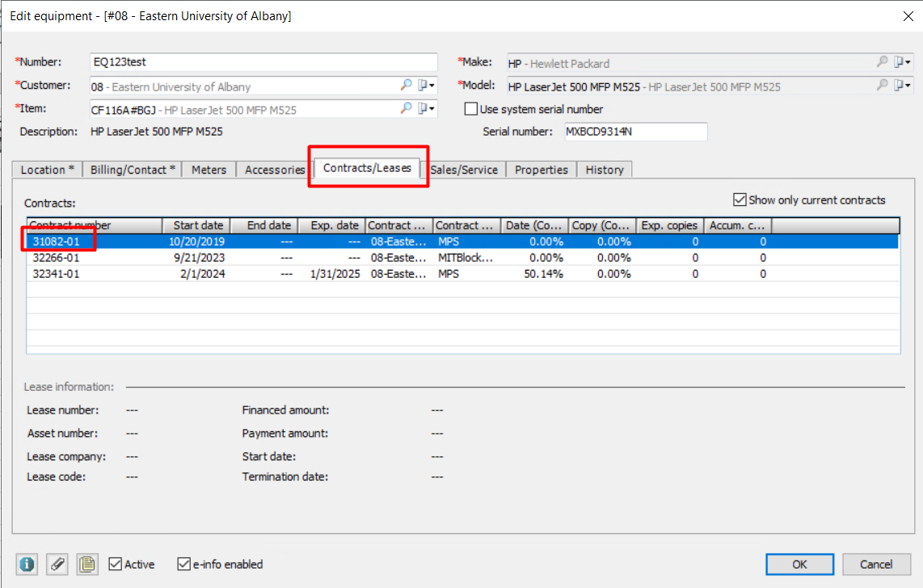The height and width of the screenshot is (588, 923).
Task: Open the Make field dropdown menu
Action: [x=903, y=61]
